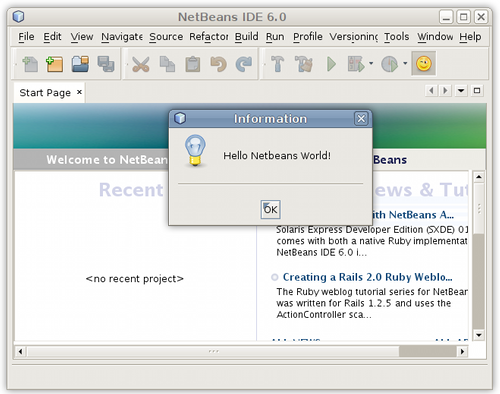The height and width of the screenshot is (394, 500).
Task: Click the vertical scrollbar down arrow
Action: (x=479, y=335)
